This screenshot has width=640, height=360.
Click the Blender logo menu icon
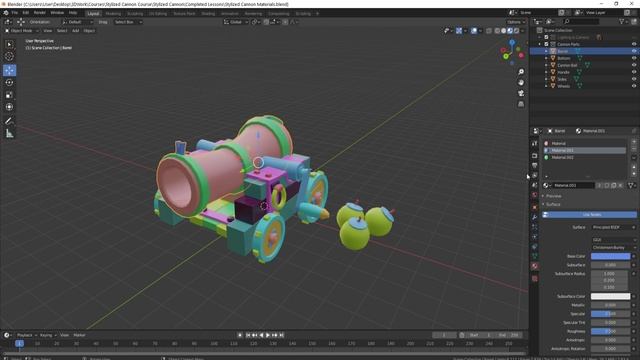(6, 13)
